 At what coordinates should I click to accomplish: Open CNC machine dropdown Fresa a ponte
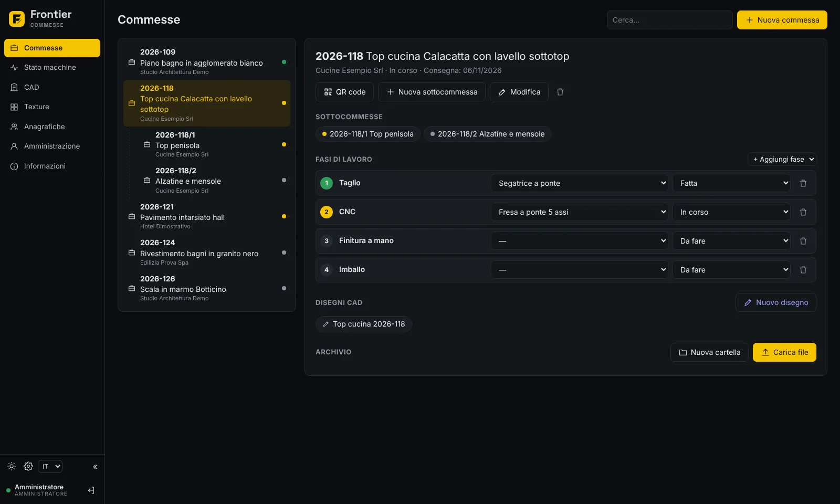pos(580,212)
